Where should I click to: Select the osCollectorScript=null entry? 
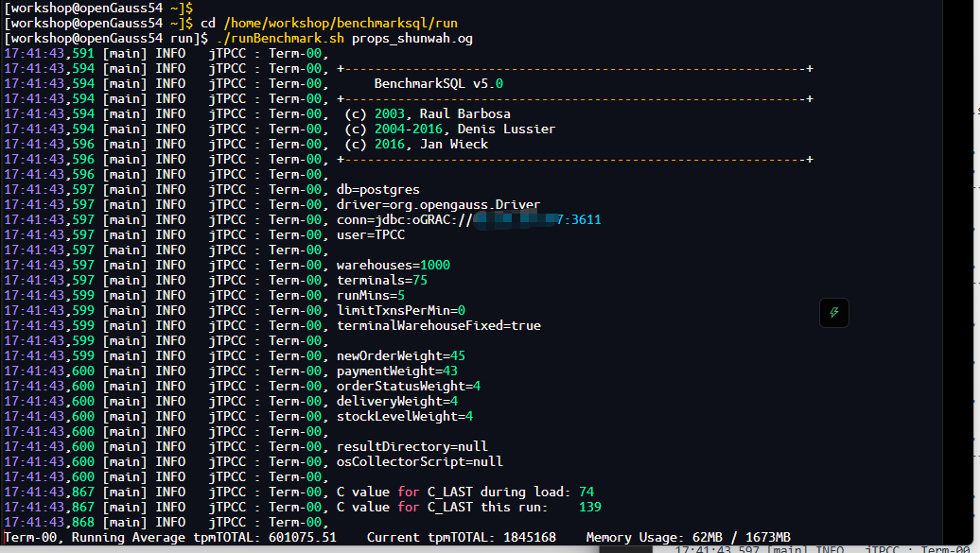tap(419, 461)
